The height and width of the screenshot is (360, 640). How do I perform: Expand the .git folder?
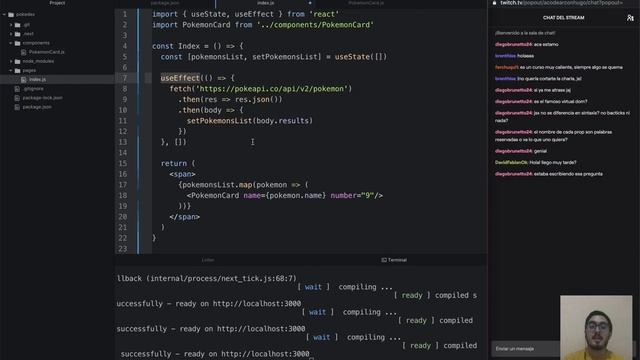(11, 24)
